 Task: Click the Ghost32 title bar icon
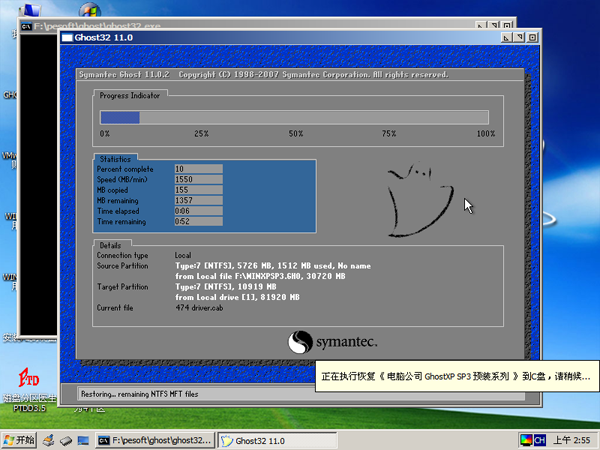tap(67, 38)
